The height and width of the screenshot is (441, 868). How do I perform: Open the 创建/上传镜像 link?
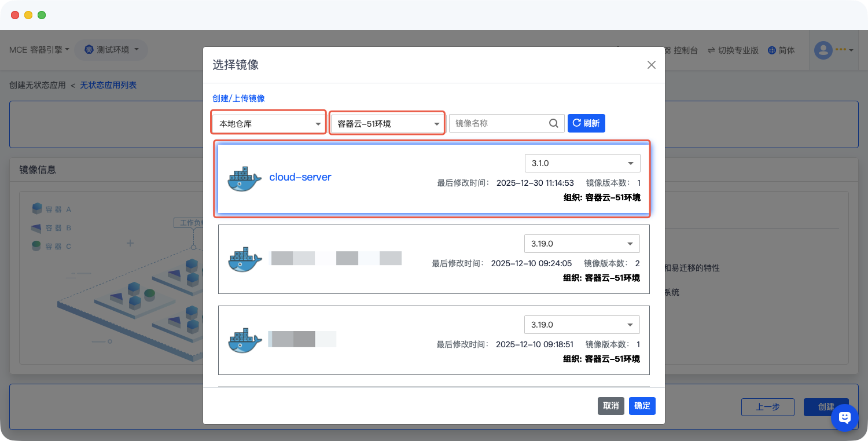coord(238,98)
